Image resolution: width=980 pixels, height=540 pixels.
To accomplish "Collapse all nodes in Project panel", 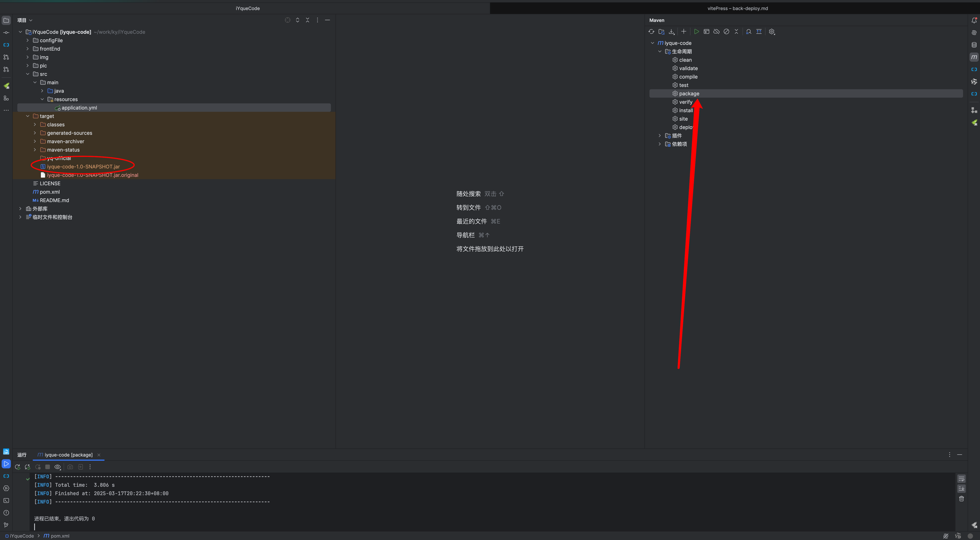I will [308, 20].
